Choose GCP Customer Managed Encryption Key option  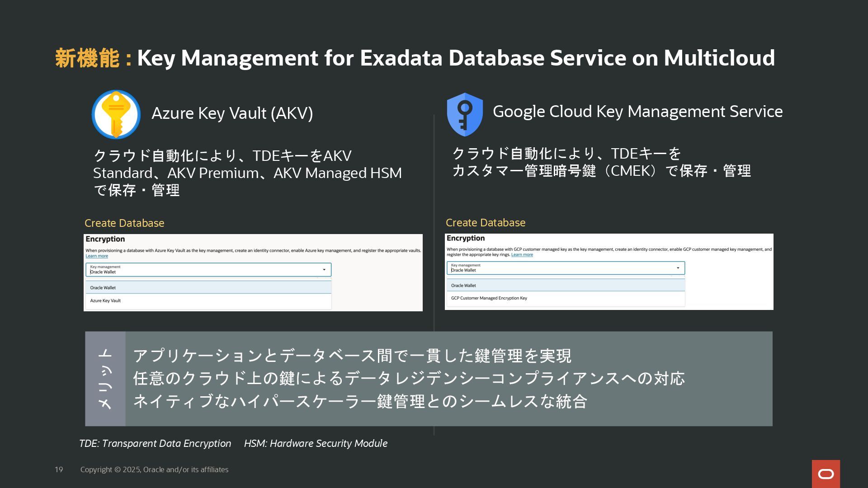(489, 298)
